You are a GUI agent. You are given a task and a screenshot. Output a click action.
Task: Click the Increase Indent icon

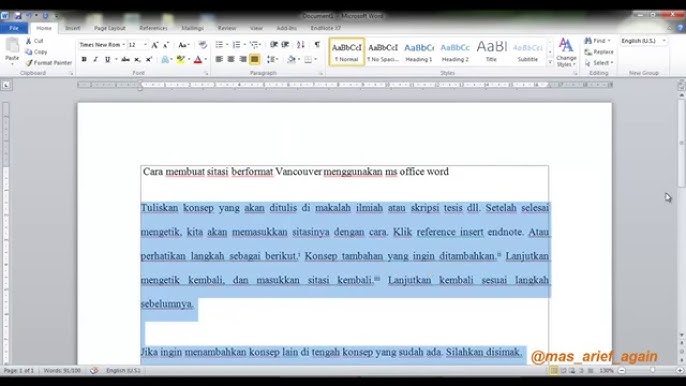point(285,45)
